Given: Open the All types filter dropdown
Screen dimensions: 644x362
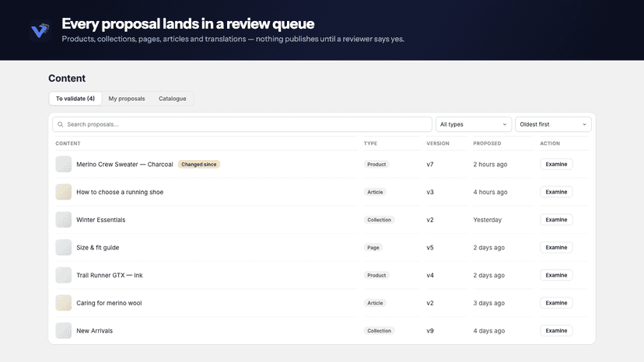Looking at the screenshot, I should click(x=474, y=124).
